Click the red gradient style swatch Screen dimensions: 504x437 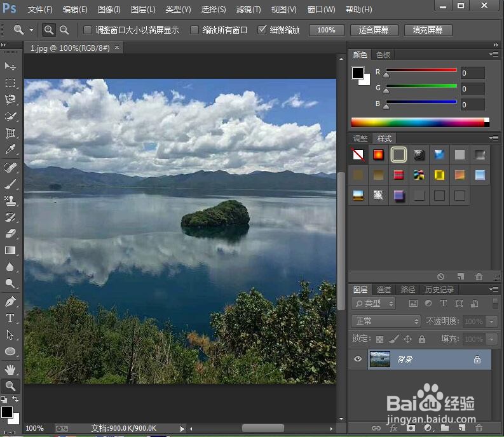pyautogui.click(x=378, y=154)
